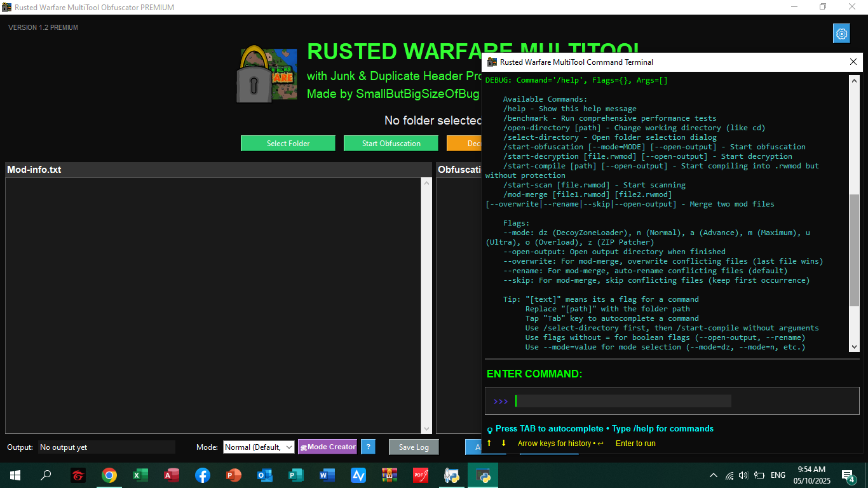This screenshot has width=868, height=488.
Task: Click the terminal scrollbar down arrow
Action: click(x=854, y=346)
